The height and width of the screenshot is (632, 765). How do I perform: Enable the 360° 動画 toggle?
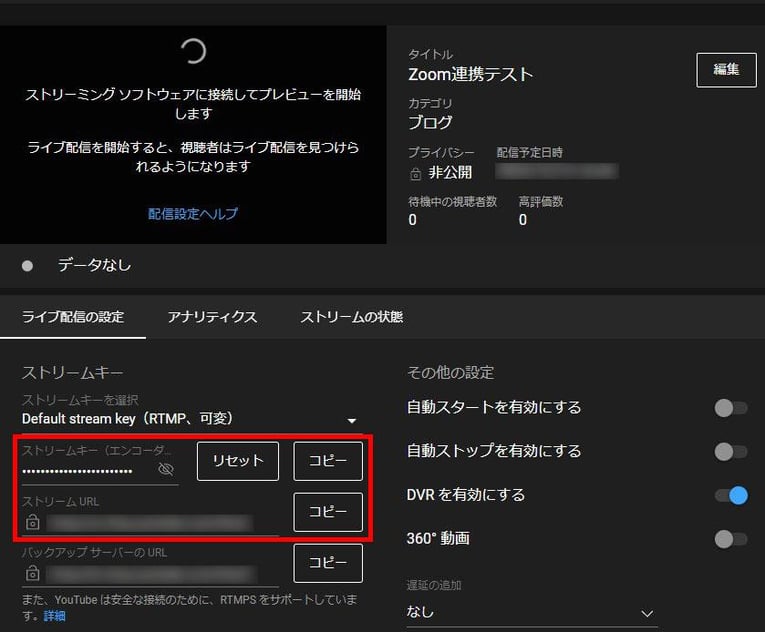click(731, 539)
